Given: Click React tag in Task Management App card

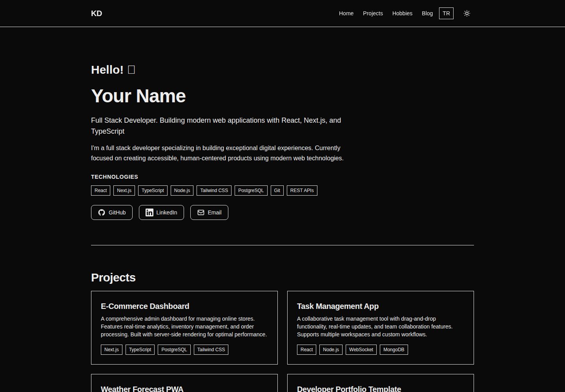Looking at the screenshot, I should (x=306, y=350).
